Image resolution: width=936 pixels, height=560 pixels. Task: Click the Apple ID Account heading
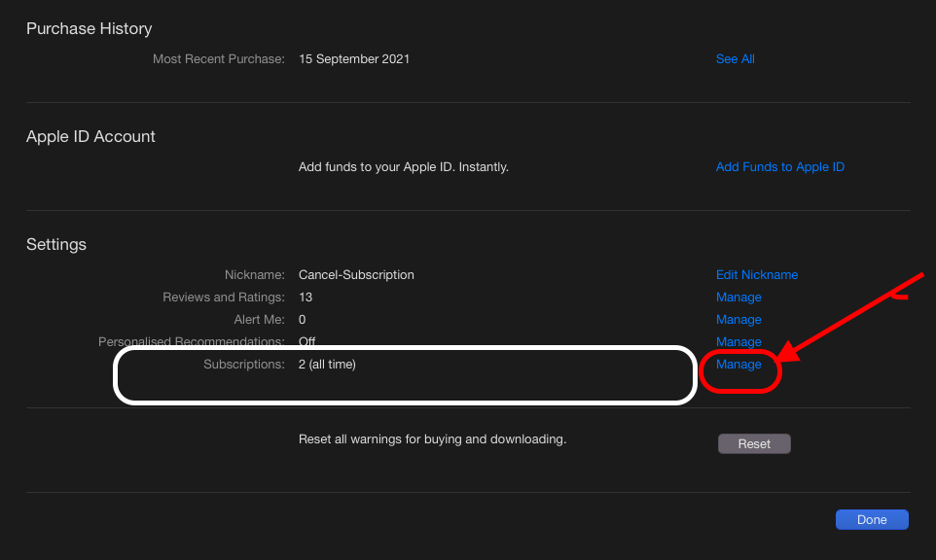90,137
